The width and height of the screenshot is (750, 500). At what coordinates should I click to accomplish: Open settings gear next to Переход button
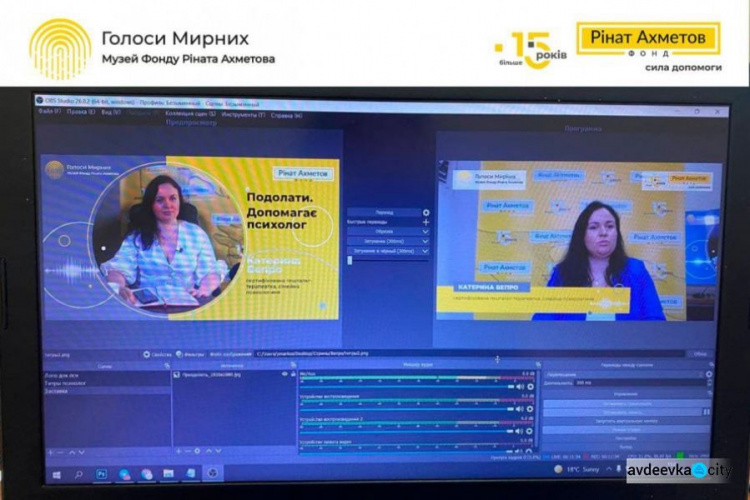click(x=427, y=212)
